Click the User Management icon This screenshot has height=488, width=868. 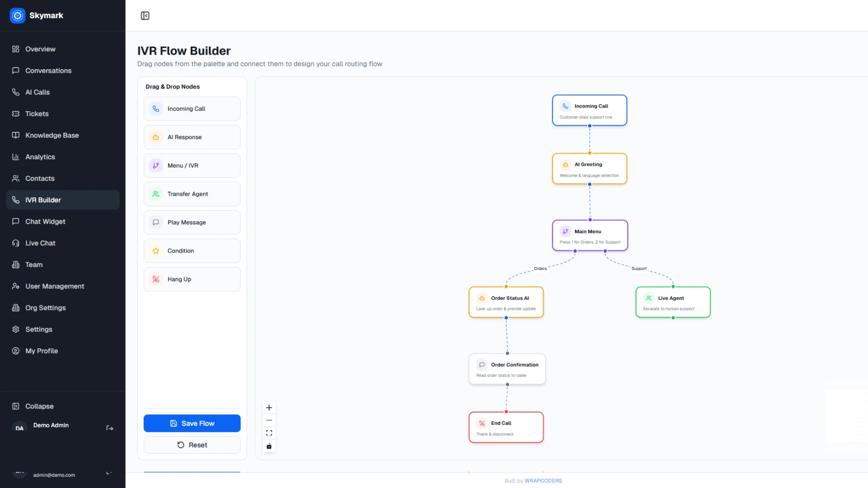(x=16, y=286)
